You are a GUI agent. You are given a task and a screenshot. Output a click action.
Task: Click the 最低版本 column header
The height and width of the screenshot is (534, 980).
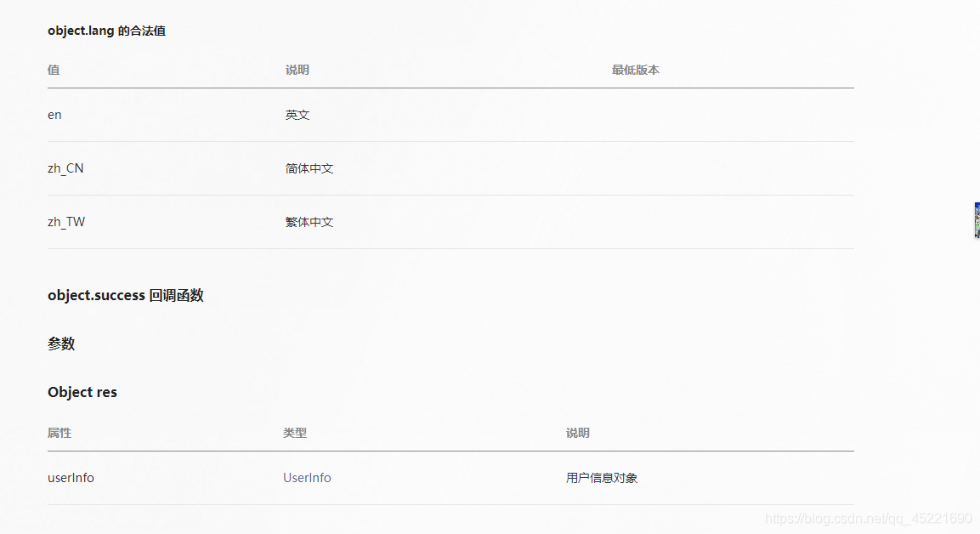point(635,70)
